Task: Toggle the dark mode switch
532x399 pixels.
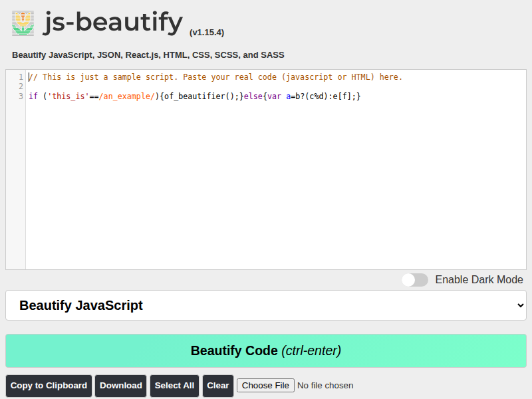Action: click(x=415, y=280)
